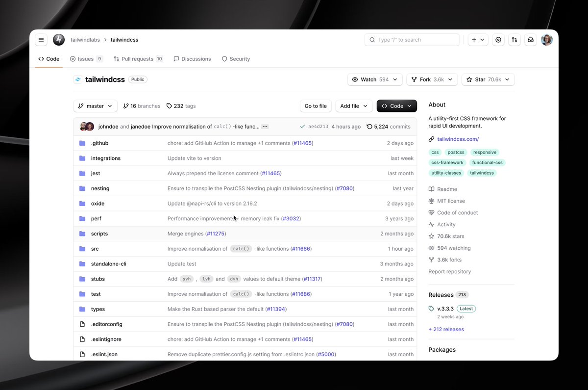Switch to the Discussions tab
The image size is (588, 390).
(192, 59)
